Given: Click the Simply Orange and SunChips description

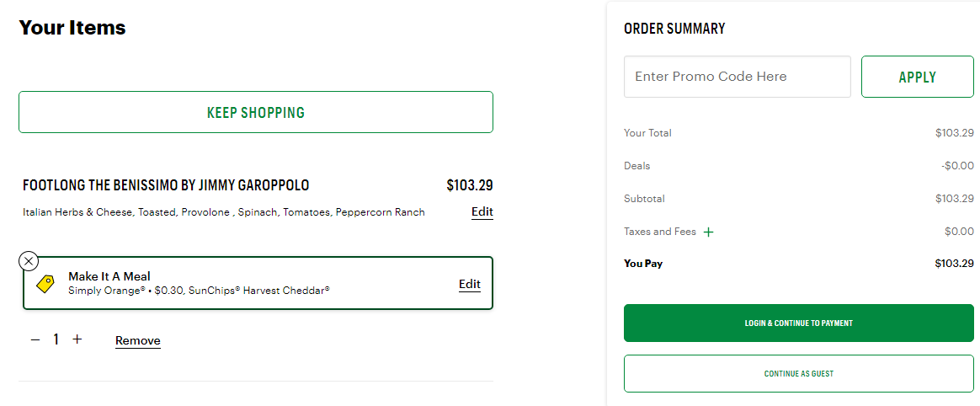Looking at the screenshot, I should point(199,291).
